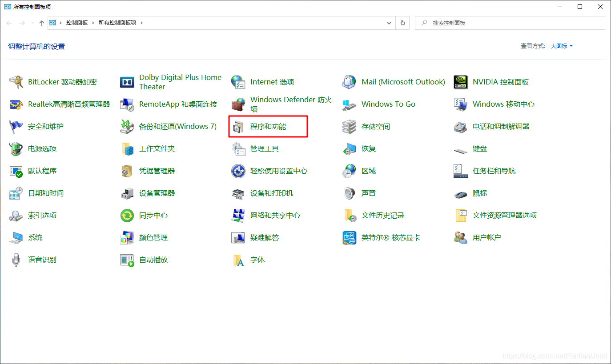
Task: Open the Internet 选项 globe icon
Action: coord(238,82)
